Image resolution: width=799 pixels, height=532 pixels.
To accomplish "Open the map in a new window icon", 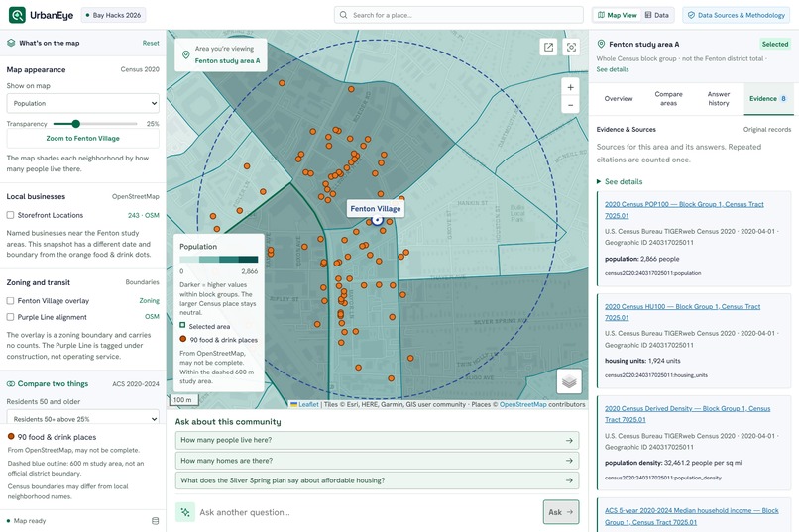I will click(x=549, y=47).
